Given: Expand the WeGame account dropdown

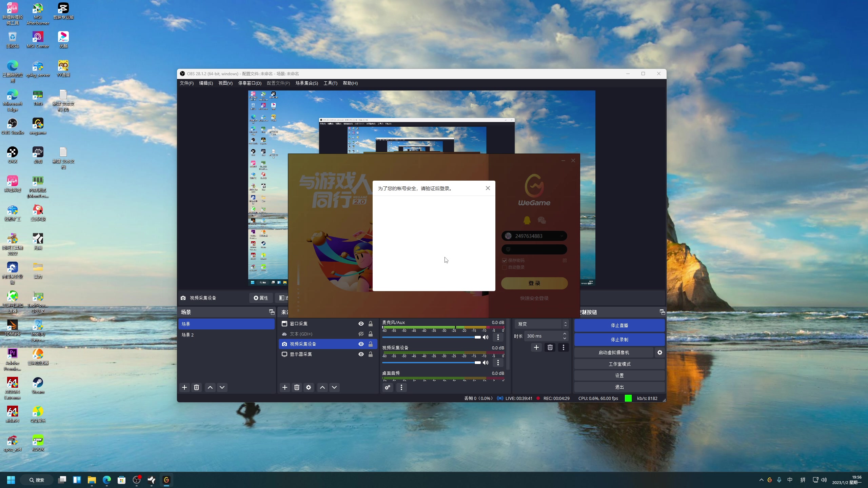Looking at the screenshot, I should click(x=562, y=236).
